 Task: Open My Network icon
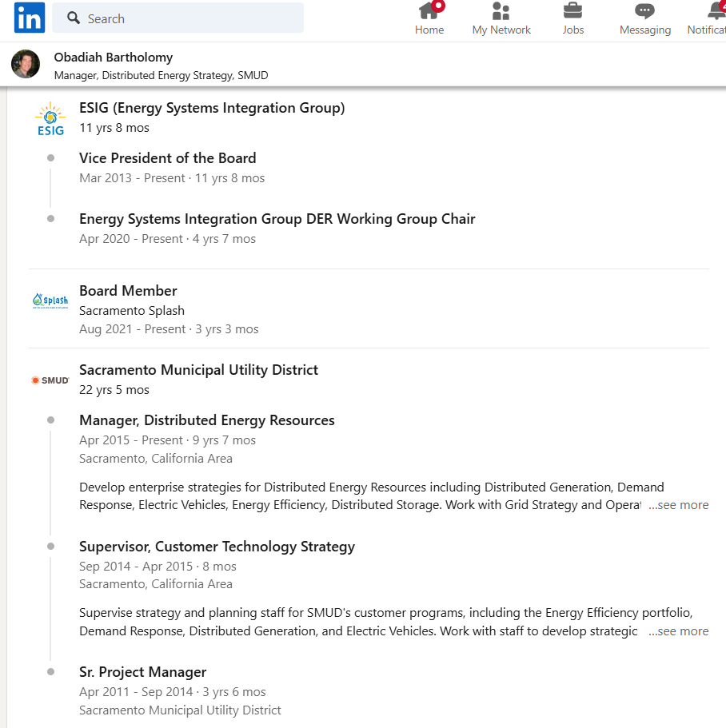click(501, 10)
